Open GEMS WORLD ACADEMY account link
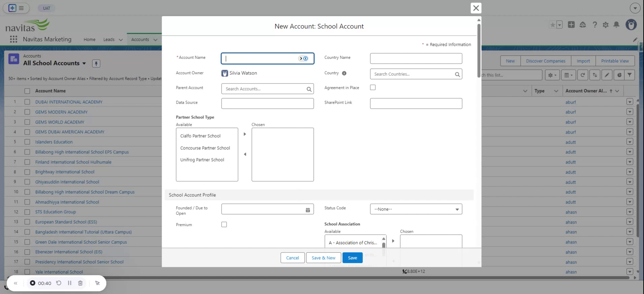 click(x=60, y=122)
